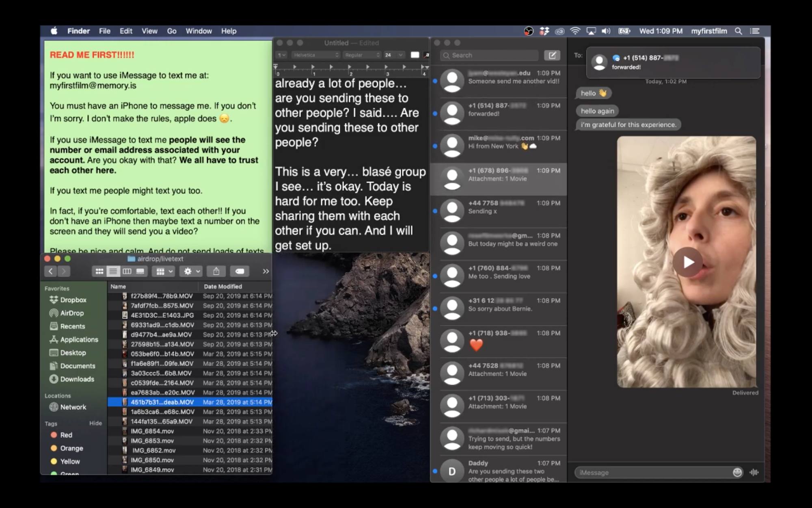Viewport: 812px width, 508px height.
Task: Select Applications in Finder sidebar
Action: (x=73, y=339)
